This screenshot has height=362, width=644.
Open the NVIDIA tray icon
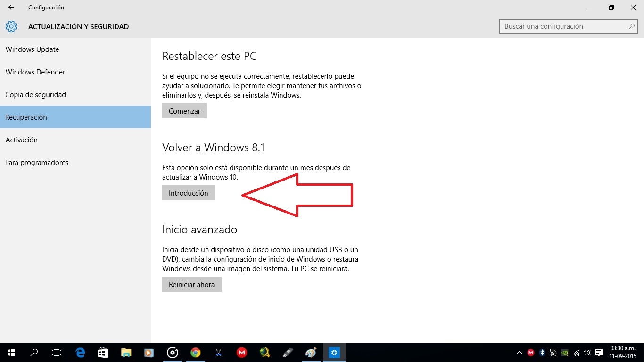click(565, 353)
